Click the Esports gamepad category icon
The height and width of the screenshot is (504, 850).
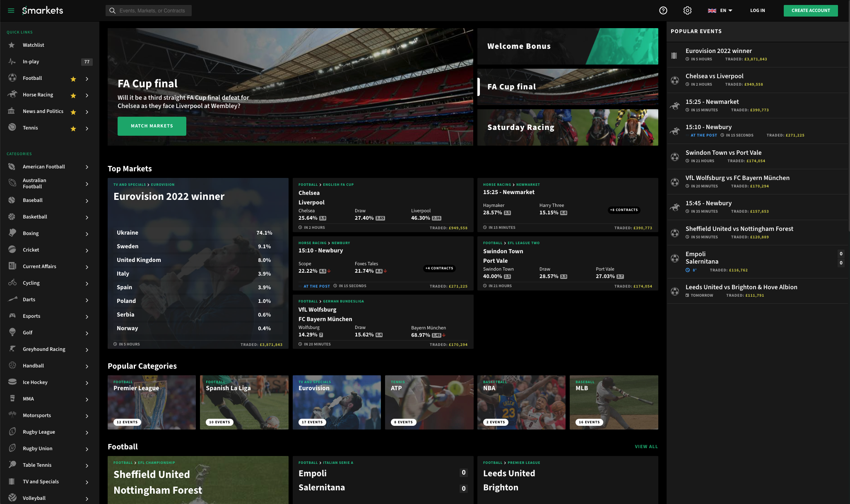(12, 316)
